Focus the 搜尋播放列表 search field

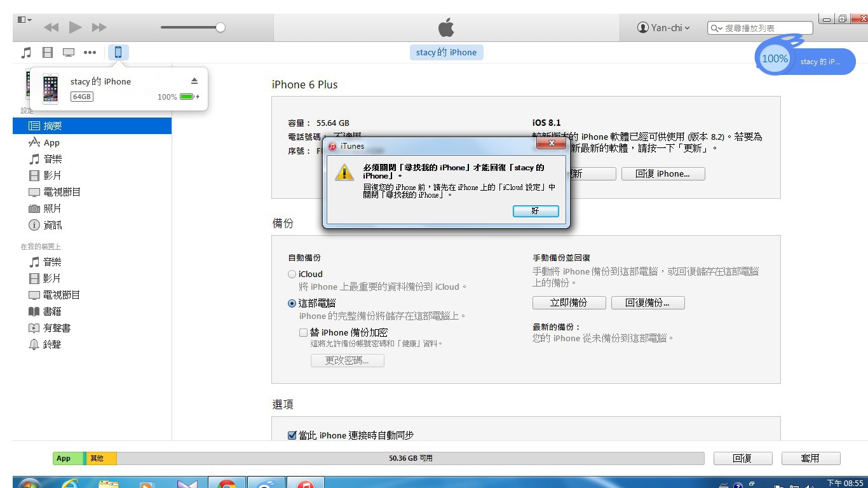[761, 28]
